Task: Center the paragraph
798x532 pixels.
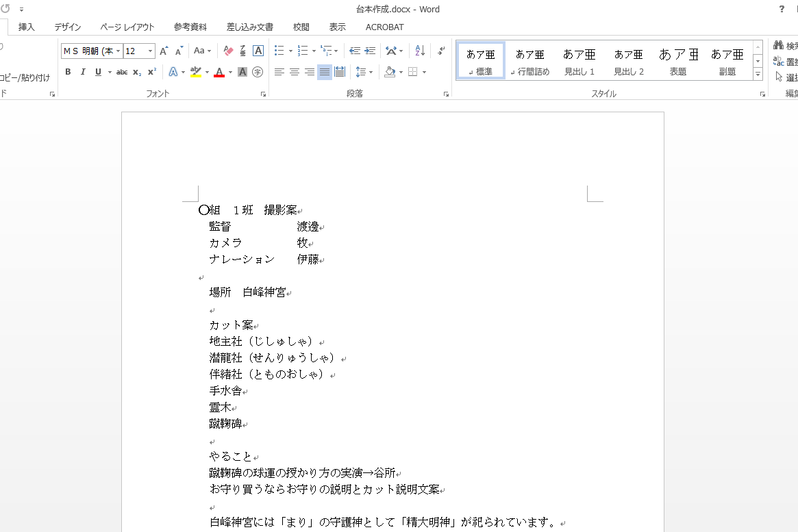Action: coord(294,72)
